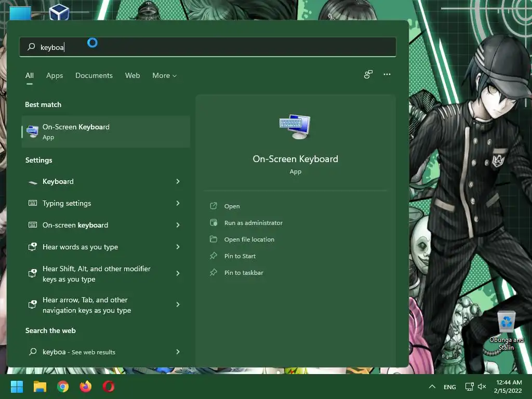The width and height of the screenshot is (532, 399).
Task: Launch Opera browser from the taskbar
Action: (109, 387)
